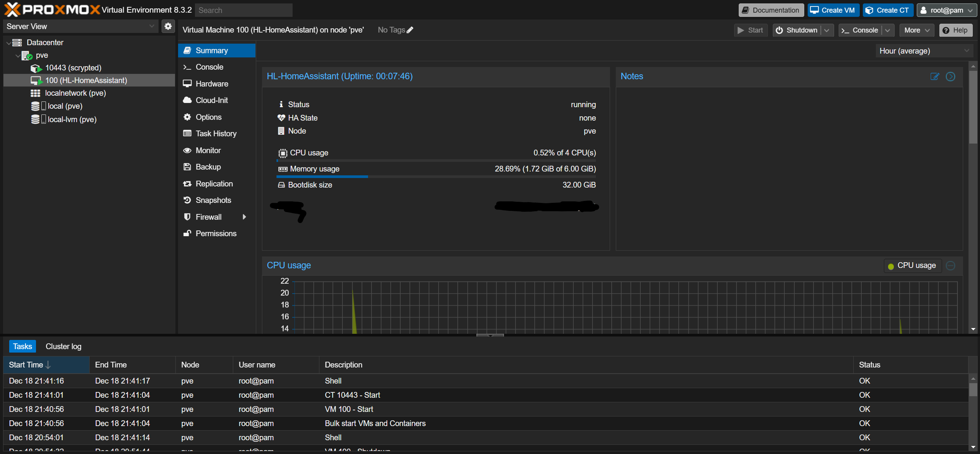Click the Console toolbar button
This screenshot has width=980, height=454.
coord(860,30)
